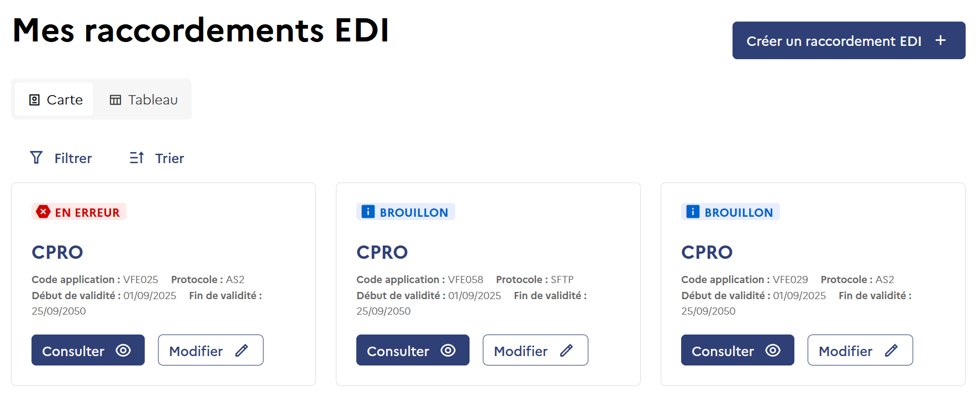Click the info icon on the middle BROUILLON badge

pyautogui.click(x=367, y=211)
